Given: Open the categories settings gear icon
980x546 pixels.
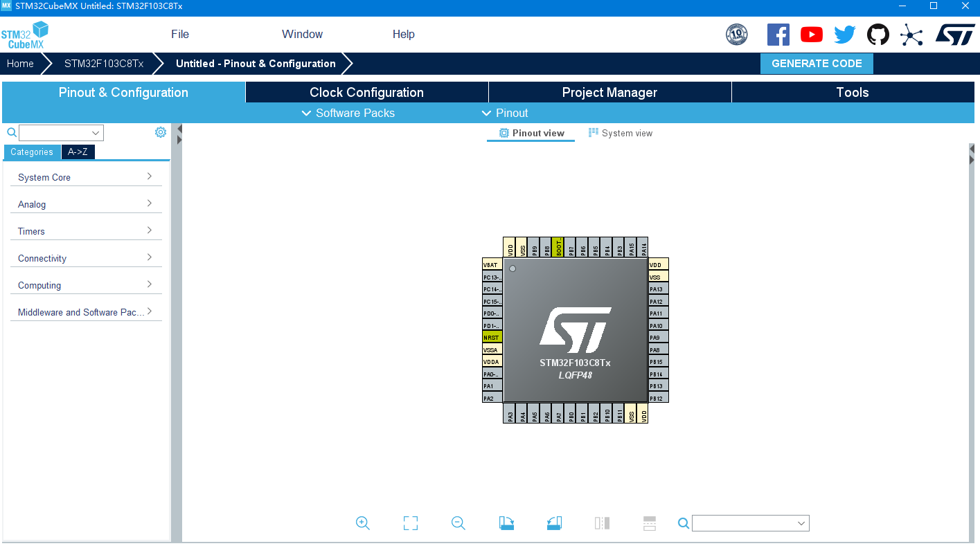Looking at the screenshot, I should (x=161, y=132).
